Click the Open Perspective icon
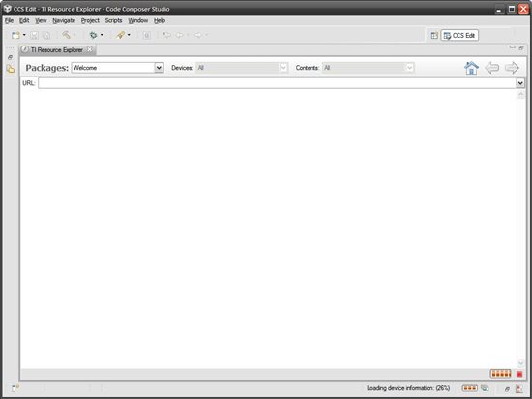Screen dimensions: 532x399 point(434,35)
